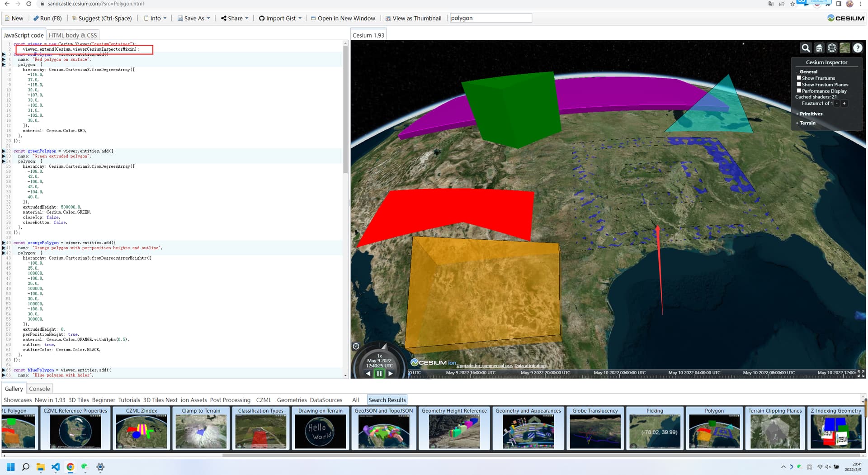Expand the Terrain section in Cesium Inspector
868x475 pixels.
tap(806, 123)
